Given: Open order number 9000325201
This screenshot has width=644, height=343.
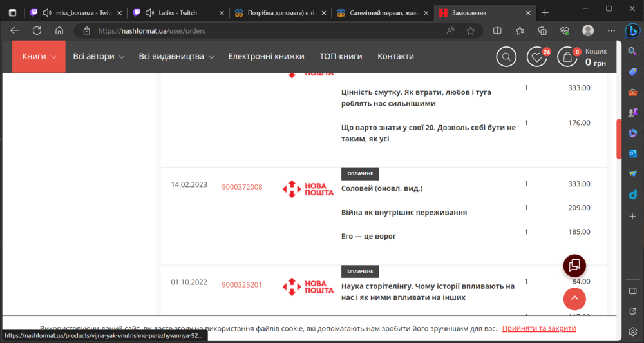Looking at the screenshot, I should click(242, 284).
